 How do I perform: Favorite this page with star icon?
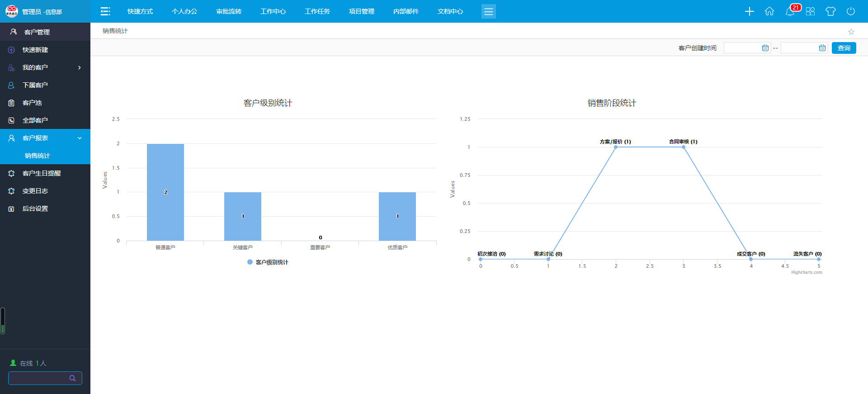[x=851, y=32]
